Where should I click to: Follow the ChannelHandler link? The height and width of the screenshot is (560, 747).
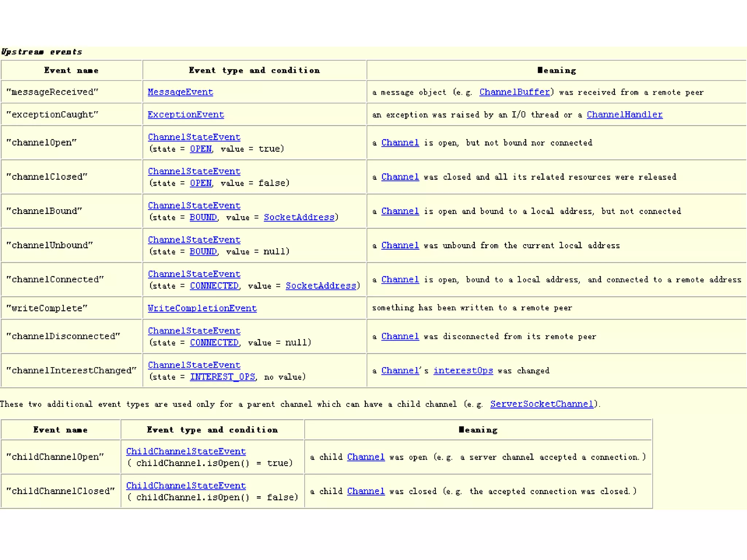point(624,114)
